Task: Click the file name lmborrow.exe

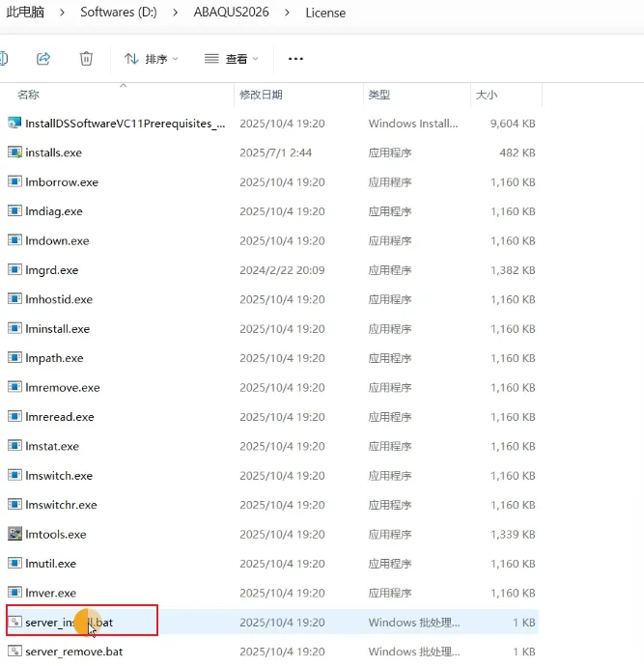Action: click(x=62, y=181)
